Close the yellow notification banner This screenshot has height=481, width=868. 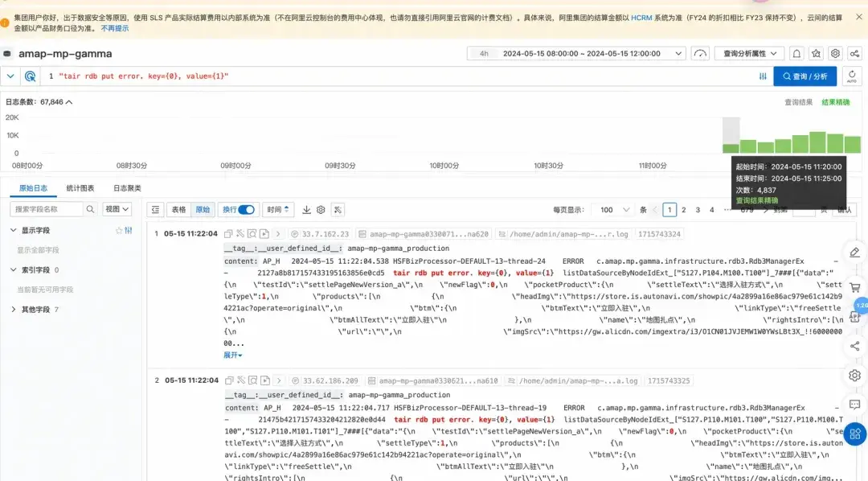tap(858, 17)
